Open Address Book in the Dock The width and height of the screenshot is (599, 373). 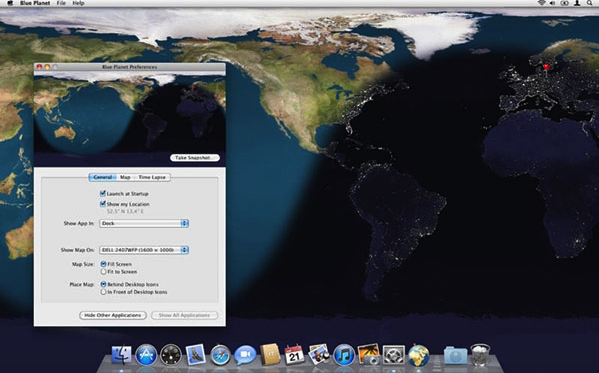pyautogui.click(x=270, y=354)
